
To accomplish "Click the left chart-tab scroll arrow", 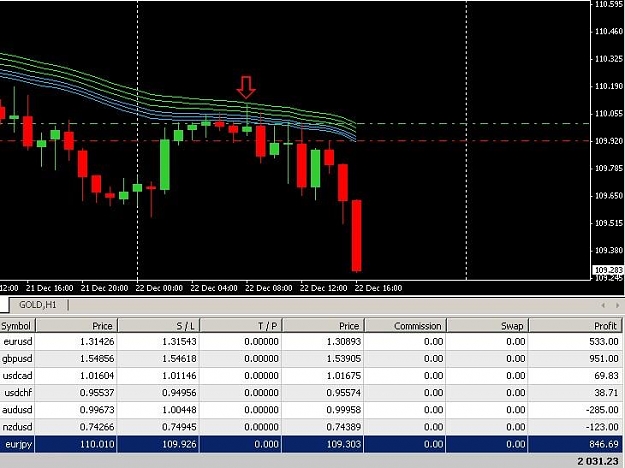I will [x=603, y=305].
